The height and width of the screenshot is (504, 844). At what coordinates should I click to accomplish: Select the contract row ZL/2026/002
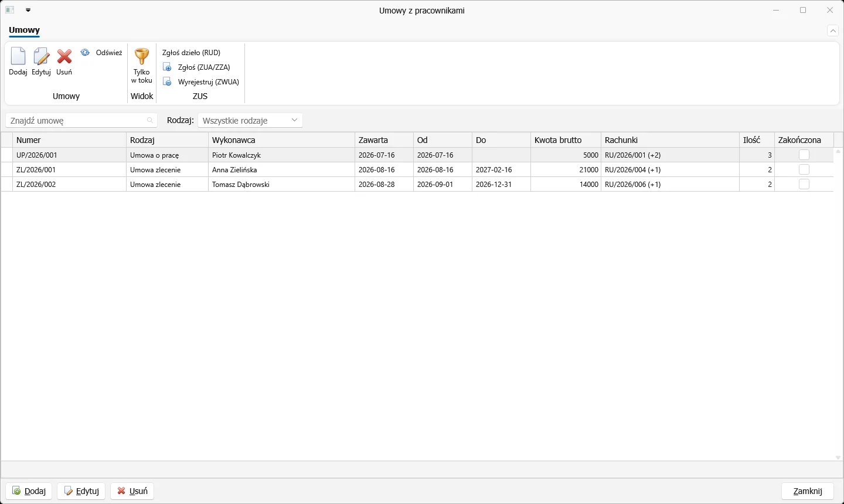pos(417,185)
